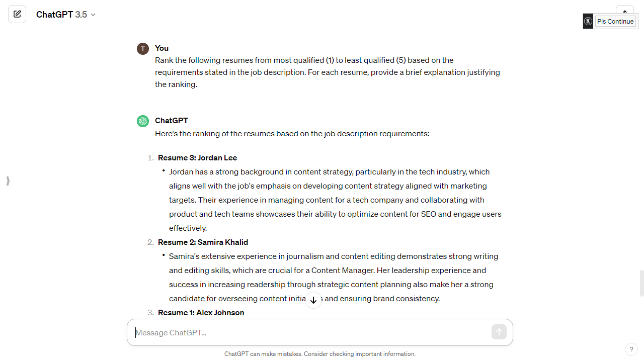Image resolution: width=644 pixels, height=362 pixels.
Task: Click the upload arrow icon at top right
Action: click(x=624, y=11)
